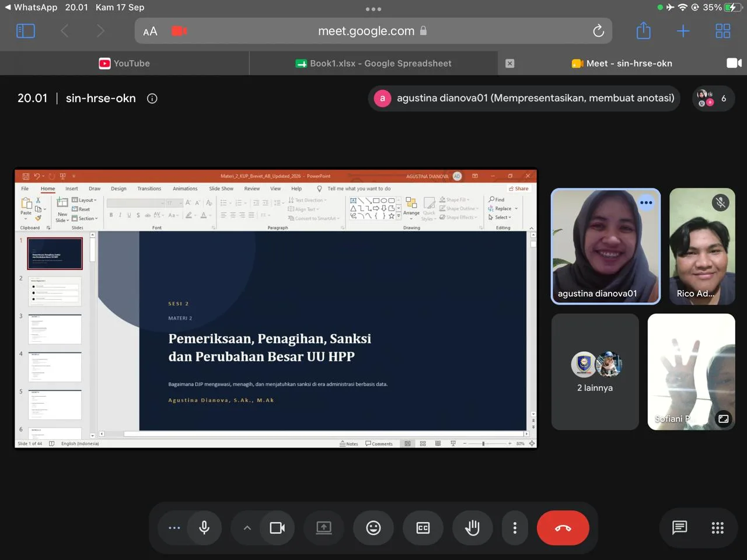This screenshot has height=560, width=747.
Task: Open Safari tab overview grid
Action: (723, 31)
